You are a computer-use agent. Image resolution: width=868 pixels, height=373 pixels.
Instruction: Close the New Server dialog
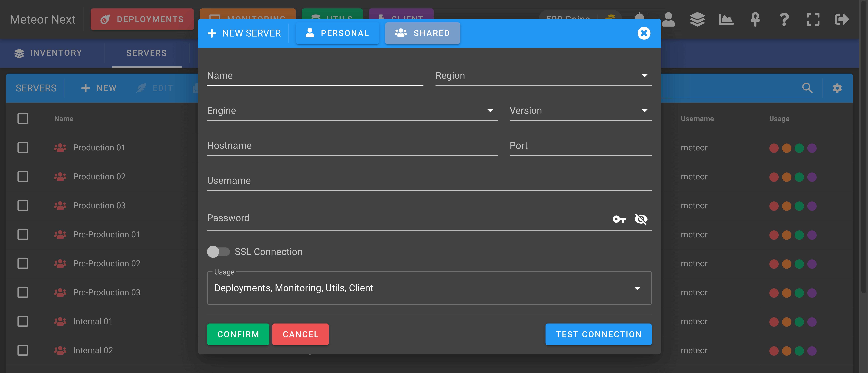[x=644, y=33]
